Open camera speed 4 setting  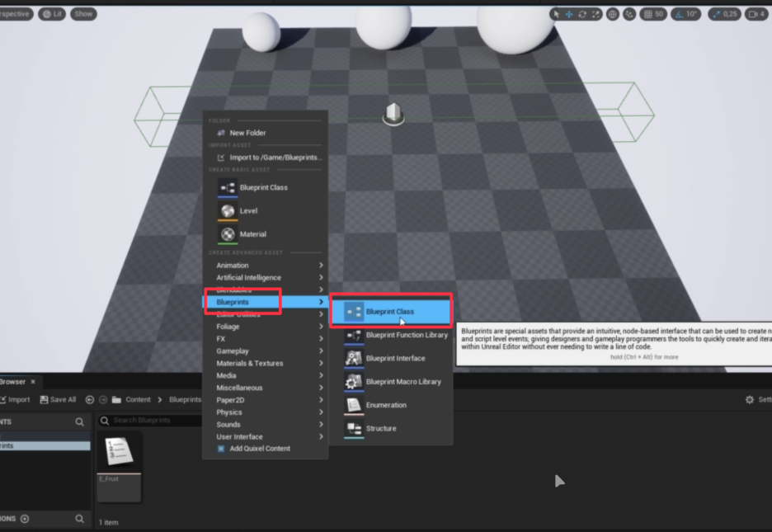(756, 14)
